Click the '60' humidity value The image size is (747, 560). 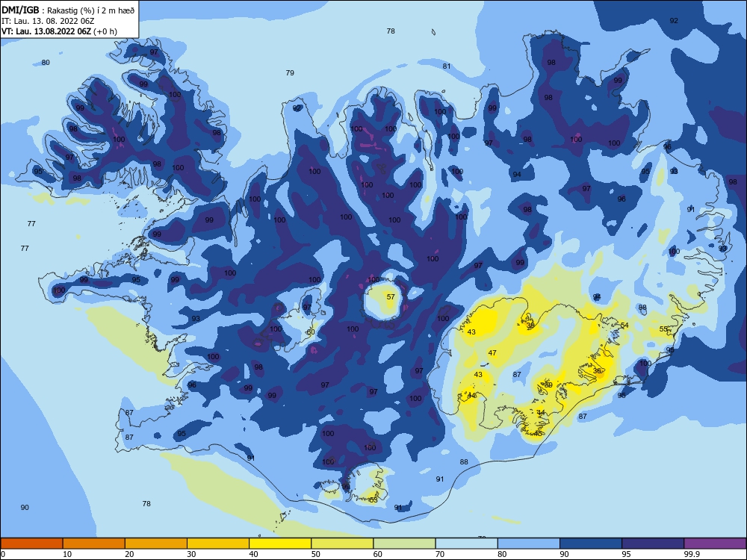(311, 332)
